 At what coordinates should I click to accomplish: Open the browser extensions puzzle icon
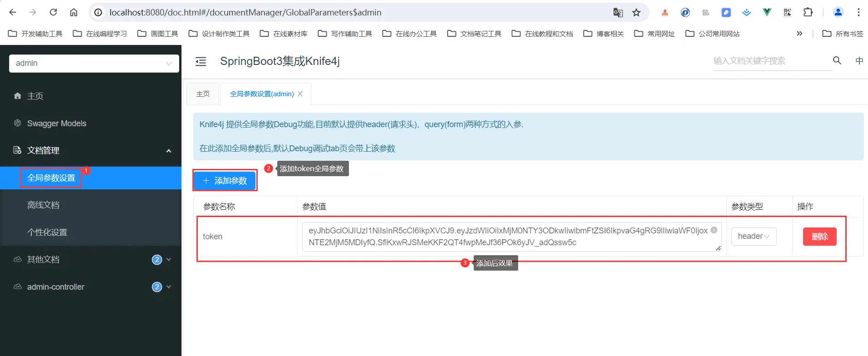coord(808,12)
